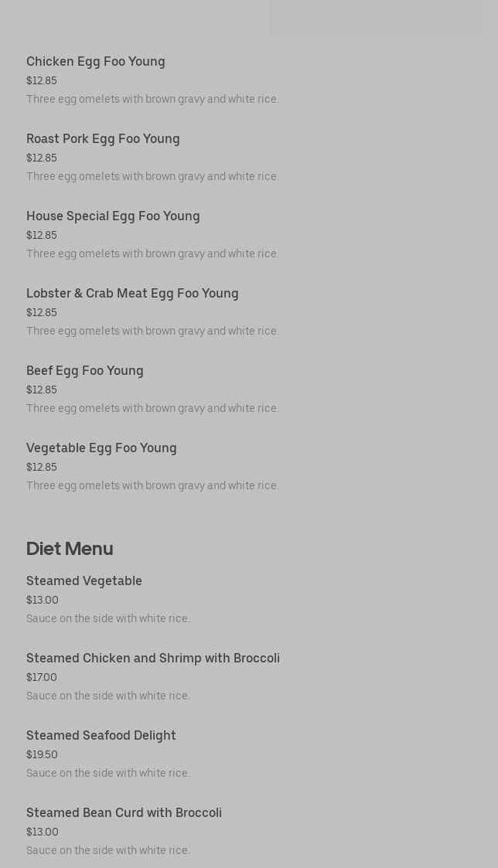This screenshot has width=498, height=868.
Task: Open House Special Egg Foo Young
Action: coord(113,216)
